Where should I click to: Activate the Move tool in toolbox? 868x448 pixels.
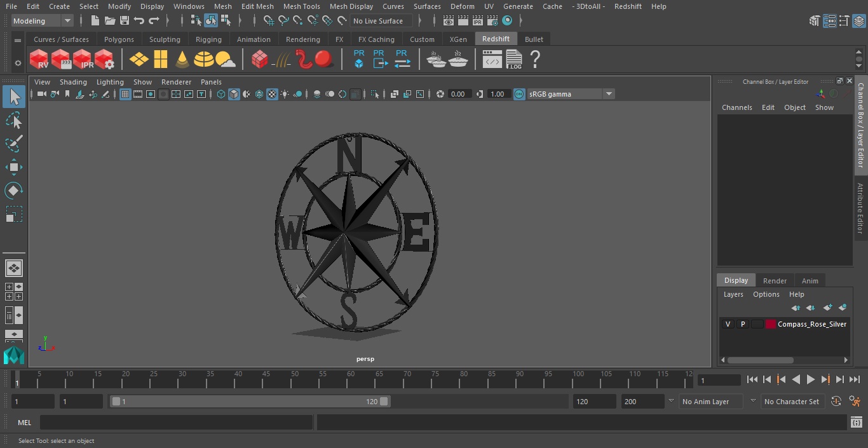coord(14,167)
